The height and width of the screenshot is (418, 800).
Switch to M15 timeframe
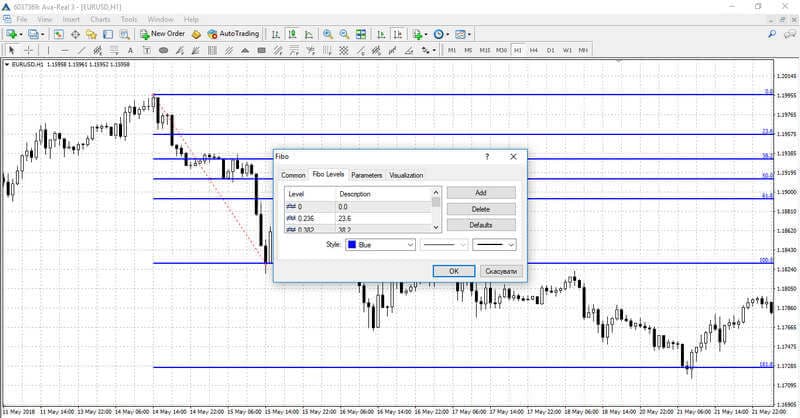pos(485,50)
